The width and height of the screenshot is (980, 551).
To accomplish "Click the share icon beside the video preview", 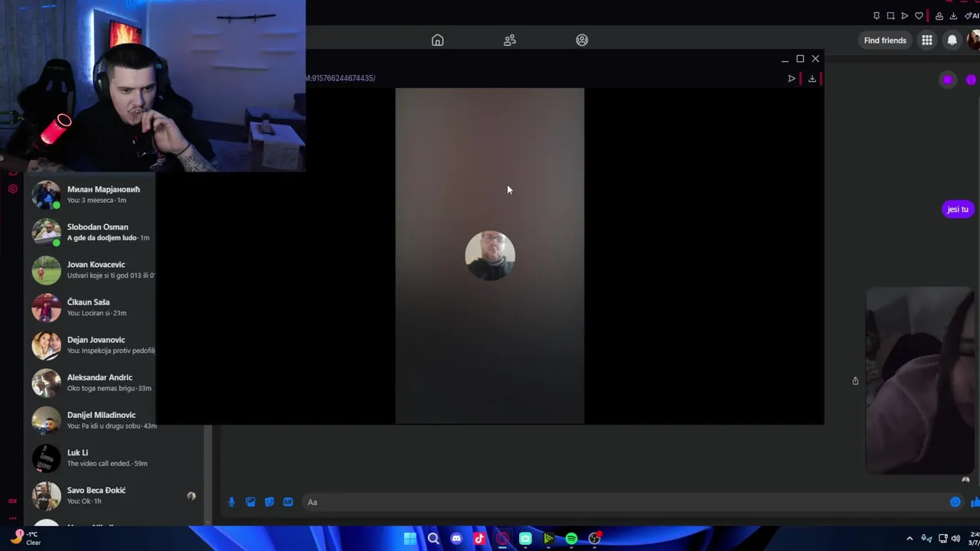I will coord(855,380).
